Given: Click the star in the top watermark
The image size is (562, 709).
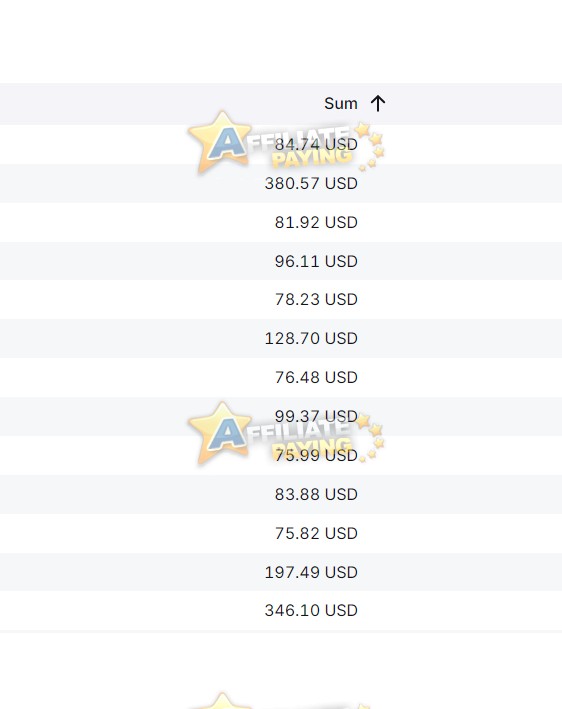Looking at the screenshot, I should 220,141.
